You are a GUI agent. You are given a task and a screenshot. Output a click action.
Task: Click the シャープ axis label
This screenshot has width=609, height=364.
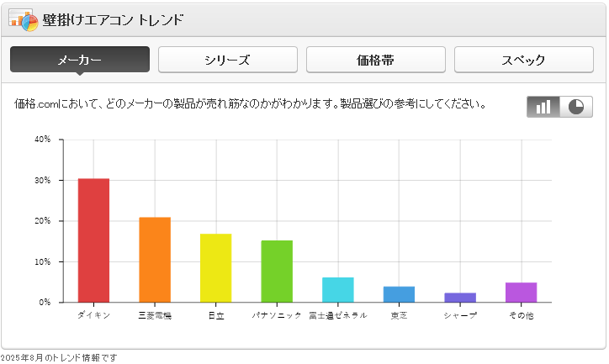(460, 315)
